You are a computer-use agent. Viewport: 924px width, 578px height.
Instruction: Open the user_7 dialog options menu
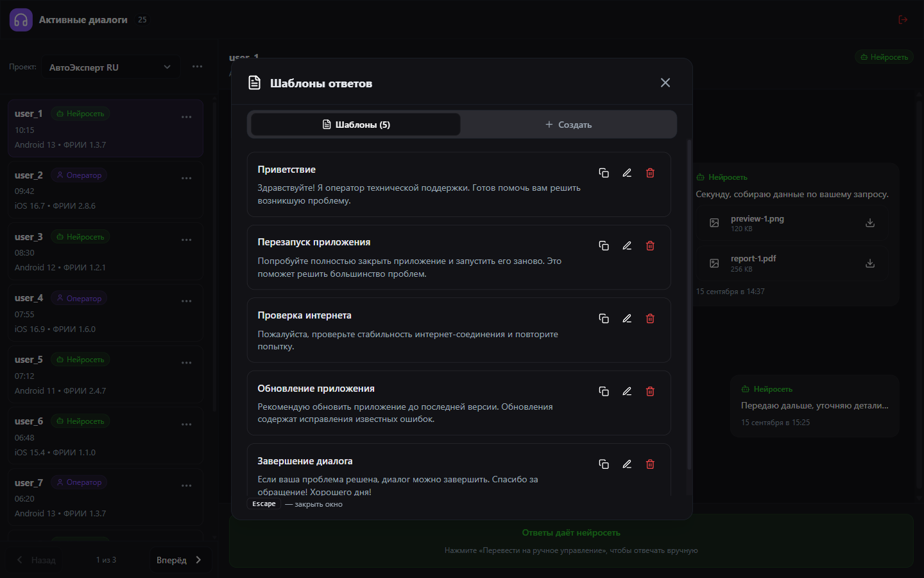tap(187, 486)
